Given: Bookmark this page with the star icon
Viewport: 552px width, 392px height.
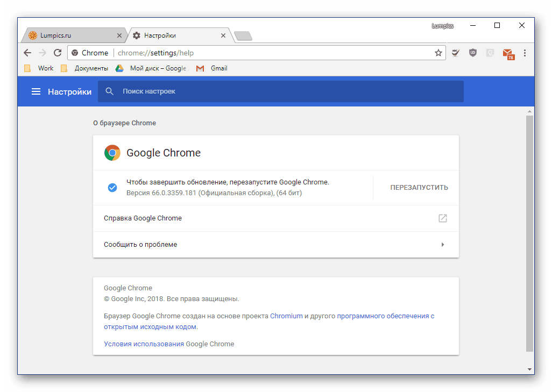Looking at the screenshot, I should tap(438, 53).
